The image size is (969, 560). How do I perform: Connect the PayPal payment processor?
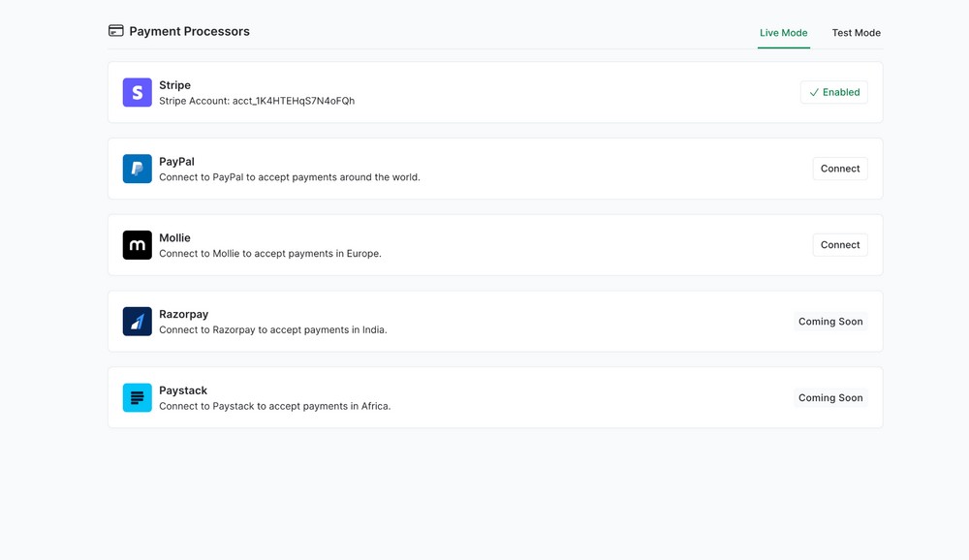[839, 169]
